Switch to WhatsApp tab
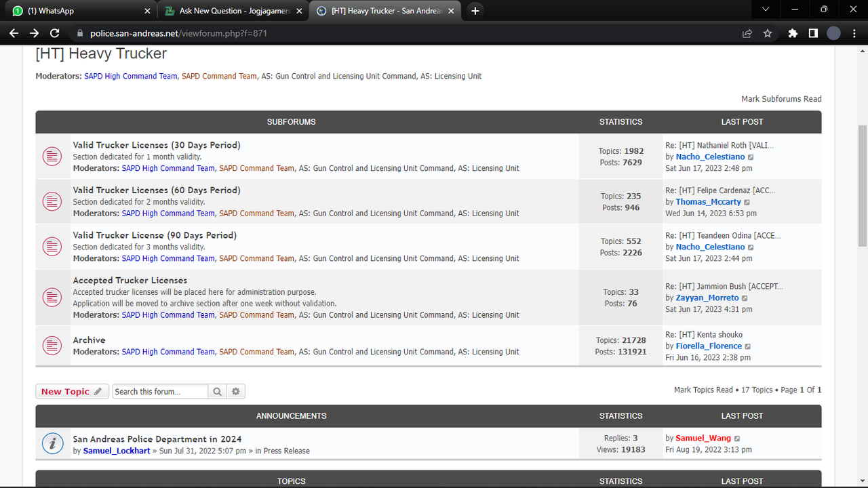Screen dimensions: 868x488 point(79,11)
